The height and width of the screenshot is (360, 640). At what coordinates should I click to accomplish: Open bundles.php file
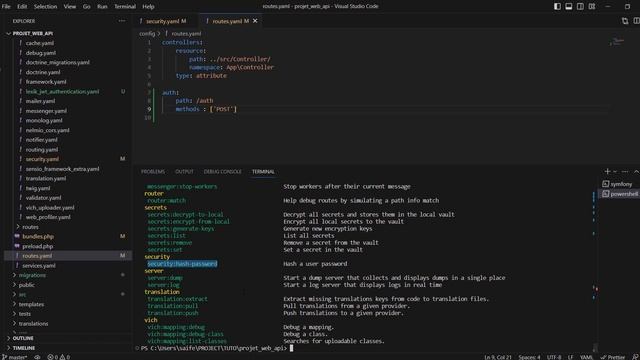[x=38, y=236]
